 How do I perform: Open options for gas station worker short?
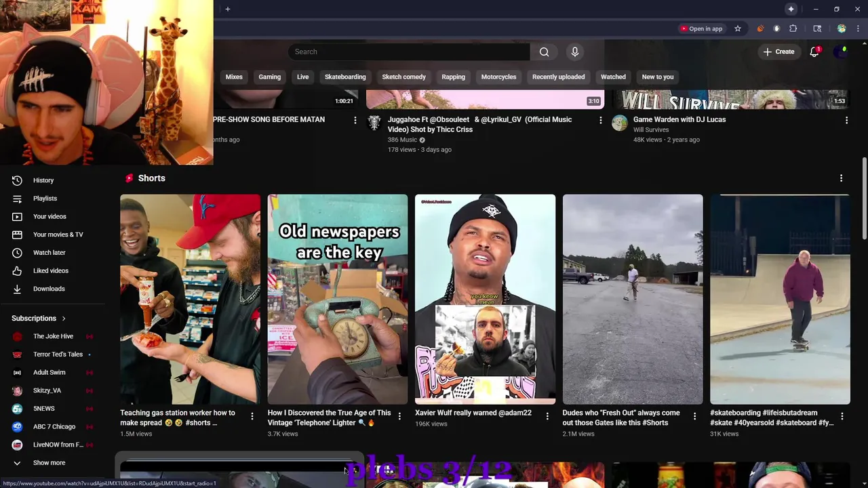252,416
